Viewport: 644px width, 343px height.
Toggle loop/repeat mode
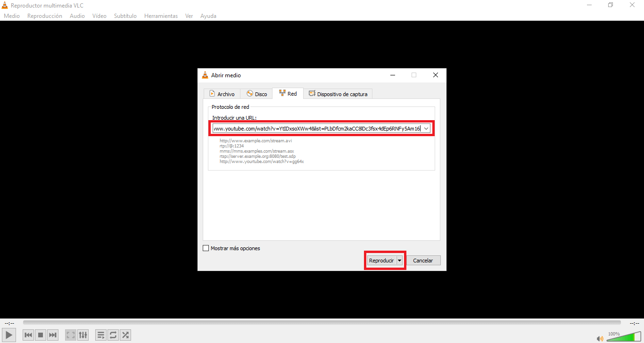click(113, 335)
